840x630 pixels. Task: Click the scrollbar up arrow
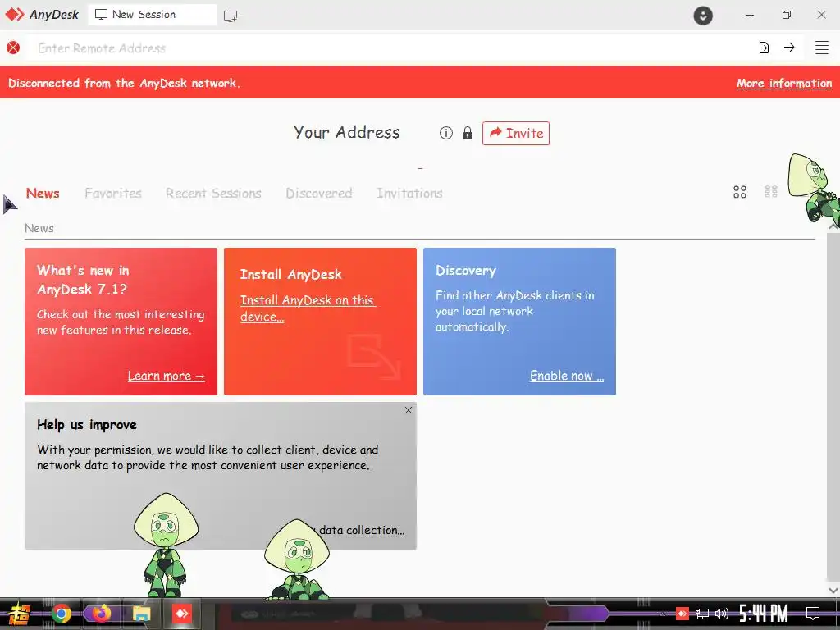click(x=833, y=226)
